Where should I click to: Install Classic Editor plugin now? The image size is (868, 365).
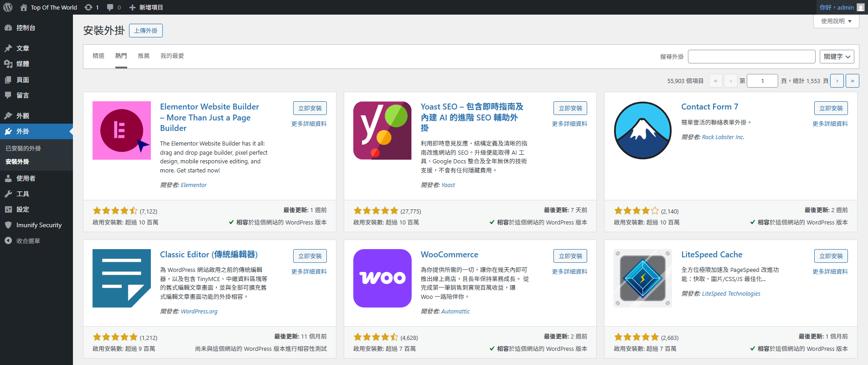tap(310, 256)
